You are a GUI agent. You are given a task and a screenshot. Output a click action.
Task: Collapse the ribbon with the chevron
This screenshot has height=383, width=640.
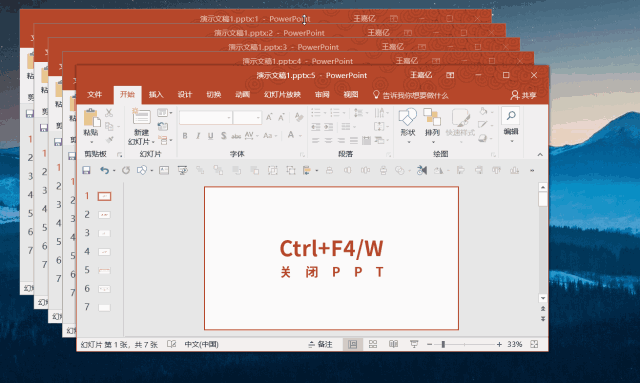pyautogui.click(x=540, y=154)
